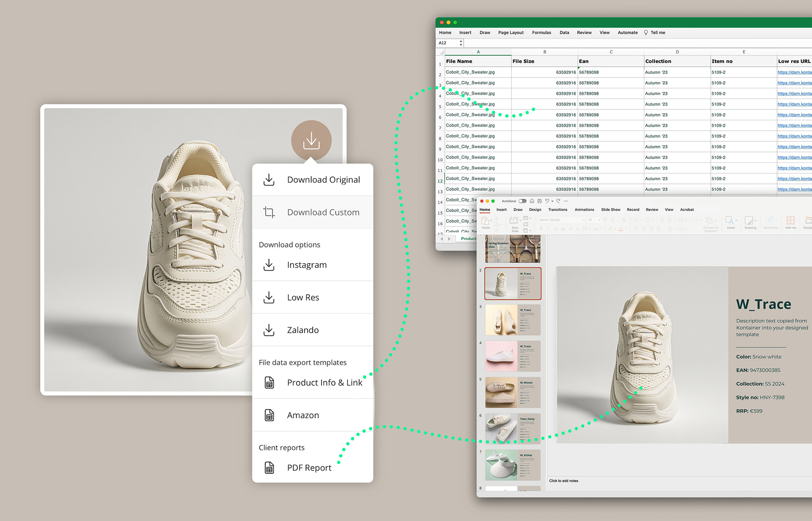Click the PowerPoint home icon
Image resolution: width=812 pixels, height=521 pixels.
click(532, 201)
